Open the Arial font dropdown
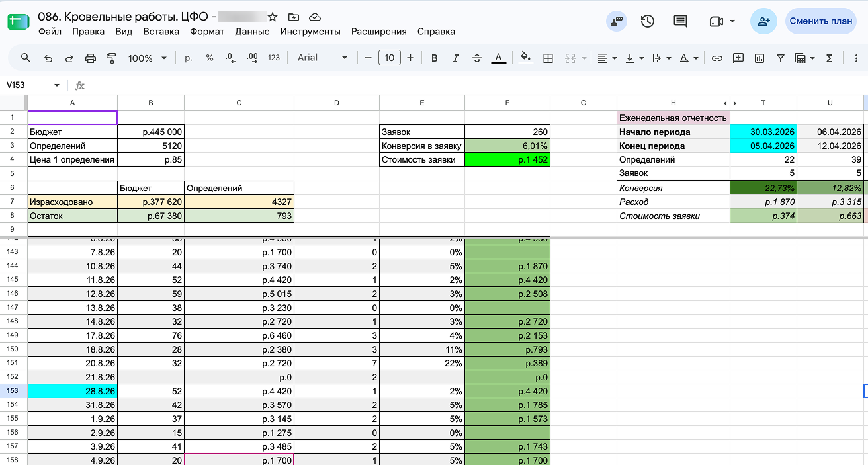 point(322,58)
